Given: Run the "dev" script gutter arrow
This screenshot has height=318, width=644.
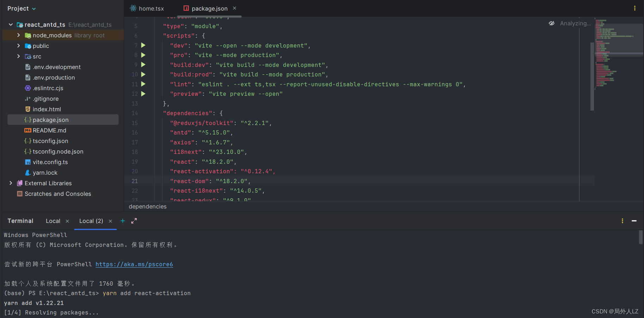Looking at the screenshot, I should coord(143,45).
